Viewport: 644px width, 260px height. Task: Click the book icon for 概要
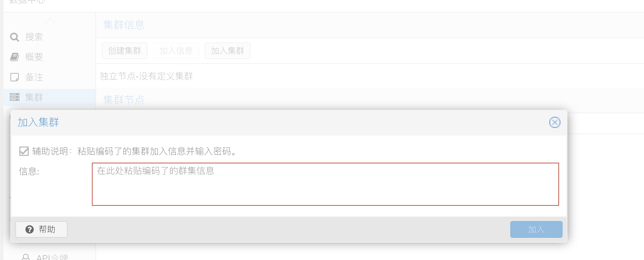15,57
